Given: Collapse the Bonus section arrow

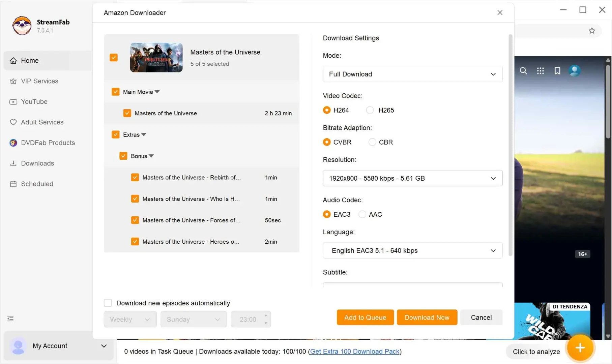Looking at the screenshot, I should tap(151, 156).
